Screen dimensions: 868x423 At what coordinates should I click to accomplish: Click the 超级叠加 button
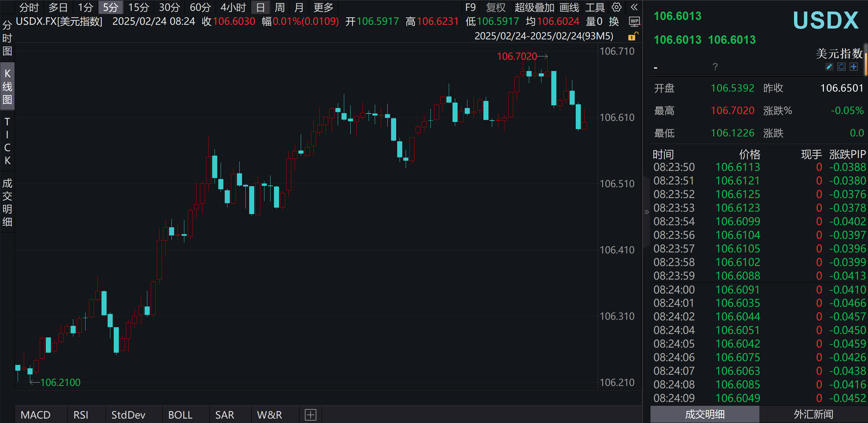[x=534, y=7]
